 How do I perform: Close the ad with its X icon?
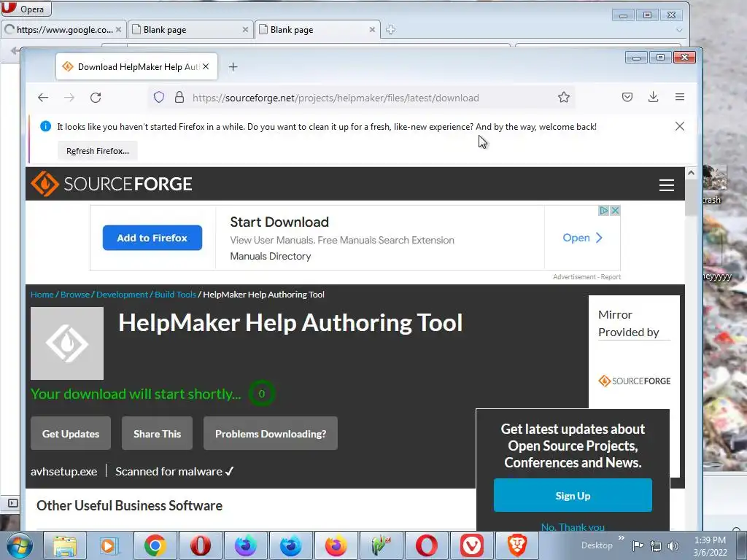pyautogui.click(x=615, y=211)
